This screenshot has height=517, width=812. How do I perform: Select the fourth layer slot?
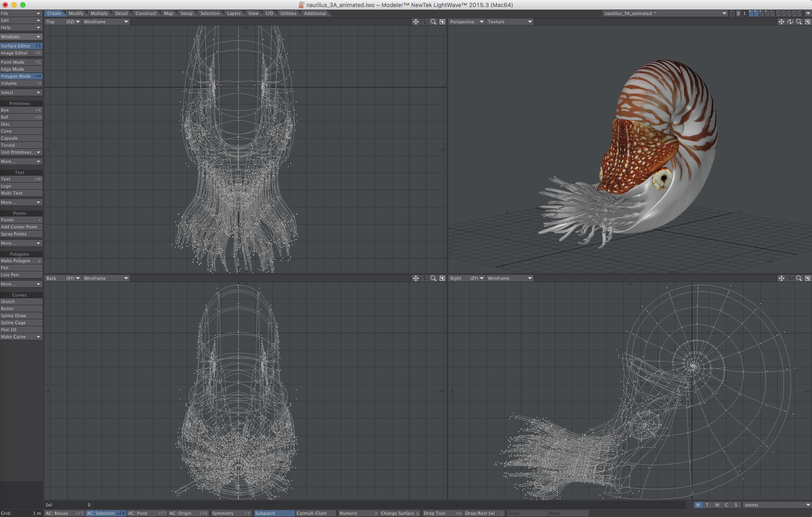pos(767,13)
